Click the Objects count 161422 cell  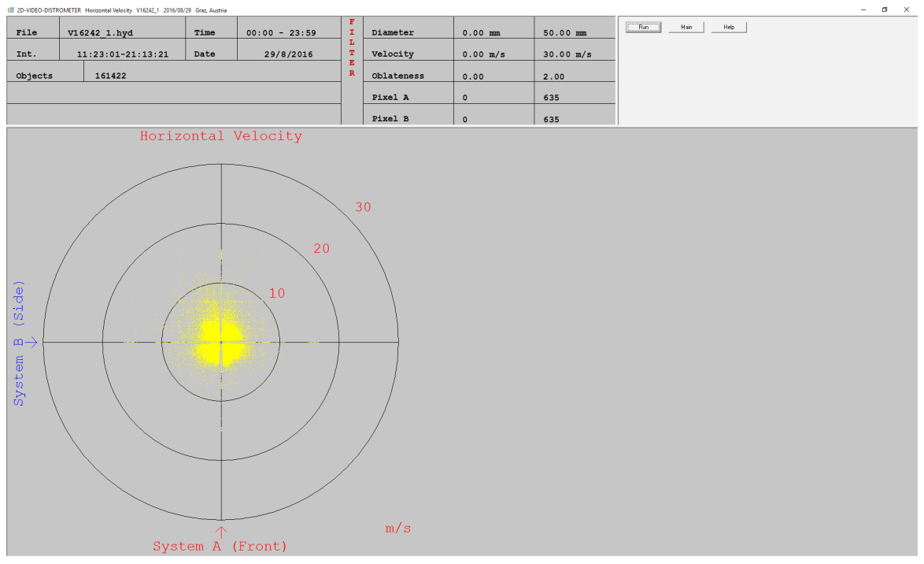click(x=110, y=76)
